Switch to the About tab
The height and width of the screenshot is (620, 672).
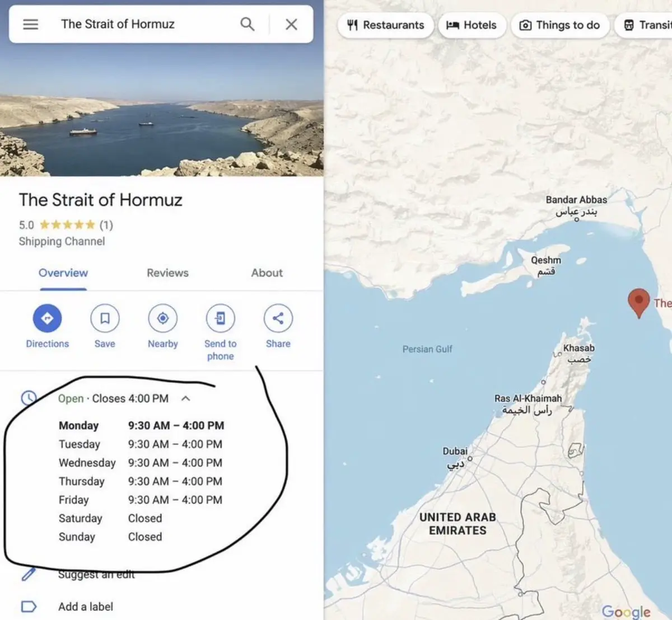click(267, 273)
